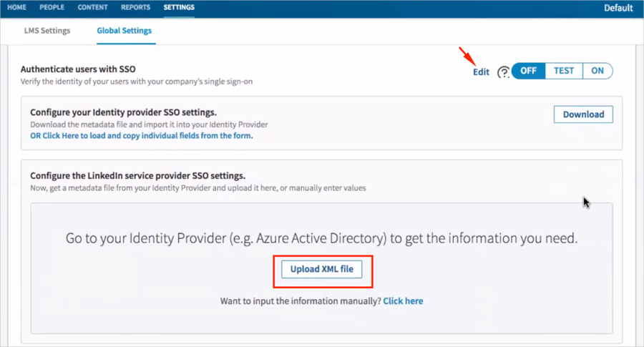Open the CONTENT navigation item
This screenshot has width=644, height=347.
(92, 7)
